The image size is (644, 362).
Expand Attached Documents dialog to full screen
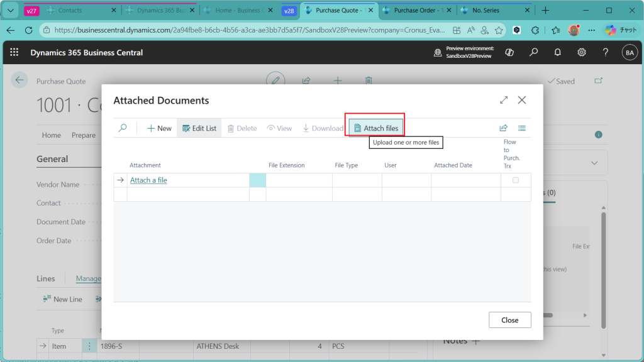[x=504, y=101]
